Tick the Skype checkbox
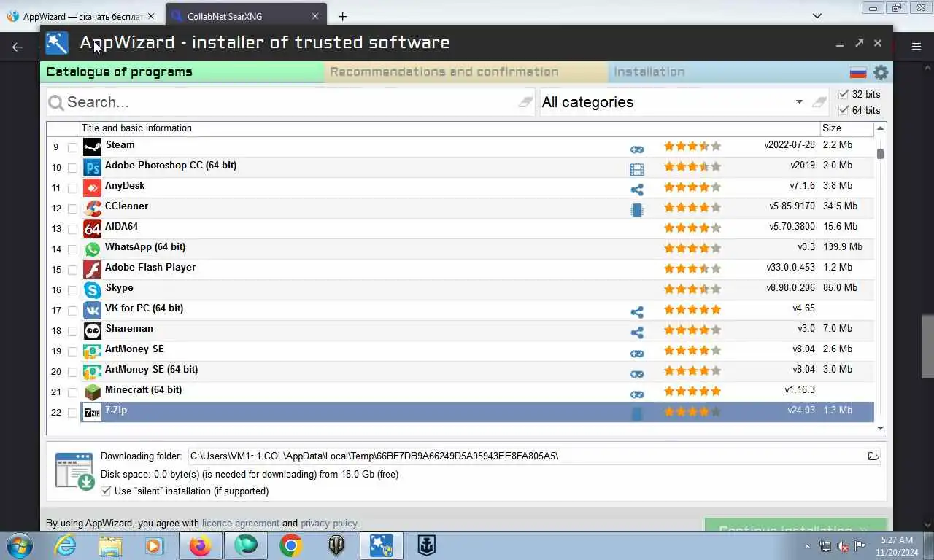This screenshot has height=560, width=934. [x=72, y=290]
